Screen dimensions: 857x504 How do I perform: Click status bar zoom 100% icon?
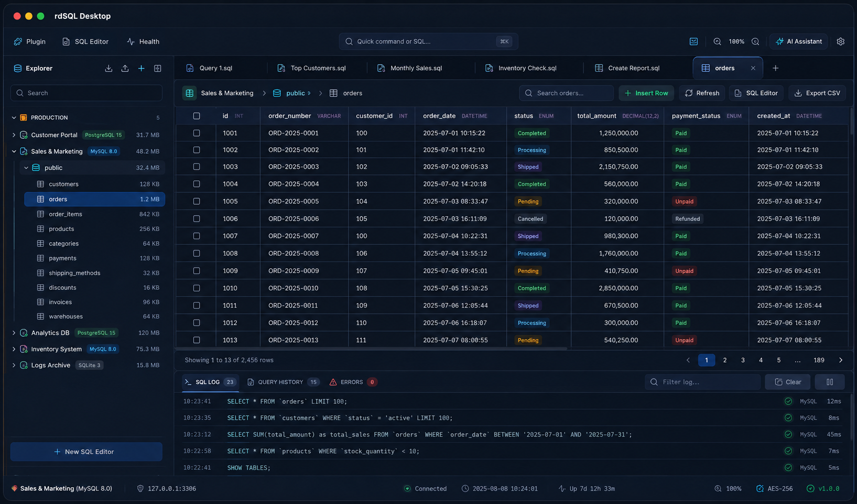[x=718, y=488]
